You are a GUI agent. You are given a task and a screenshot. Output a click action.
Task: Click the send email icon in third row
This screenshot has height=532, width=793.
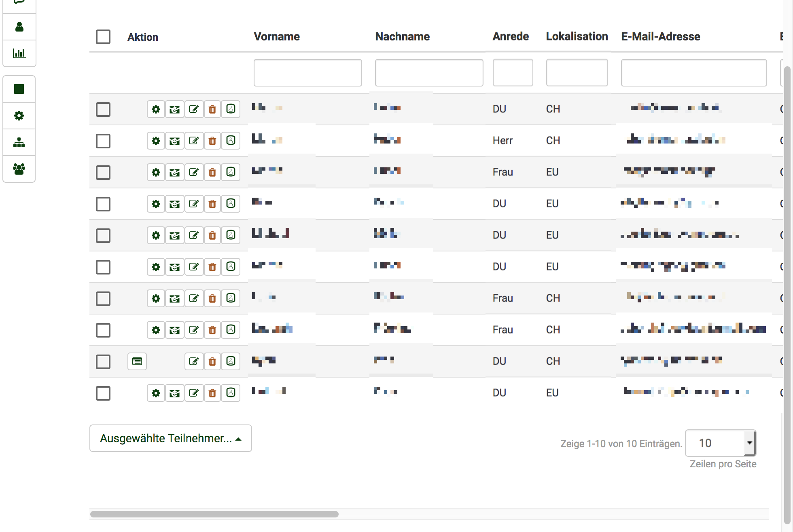pyautogui.click(x=174, y=172)
